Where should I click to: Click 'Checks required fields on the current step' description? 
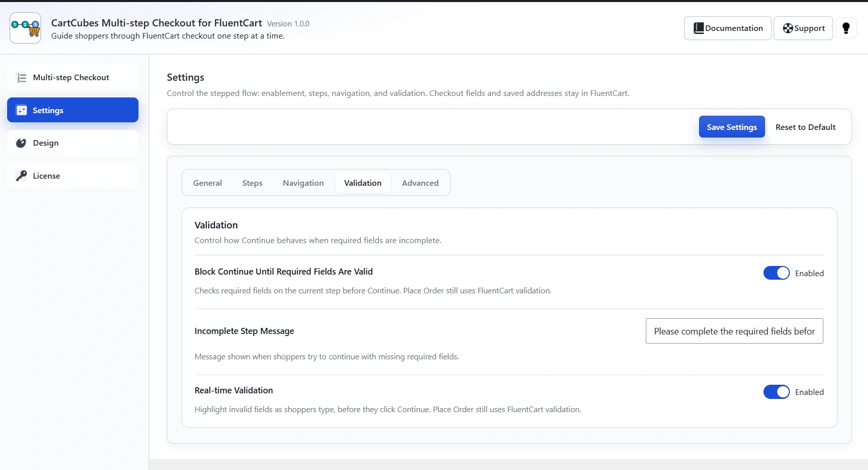coord(373,291)
